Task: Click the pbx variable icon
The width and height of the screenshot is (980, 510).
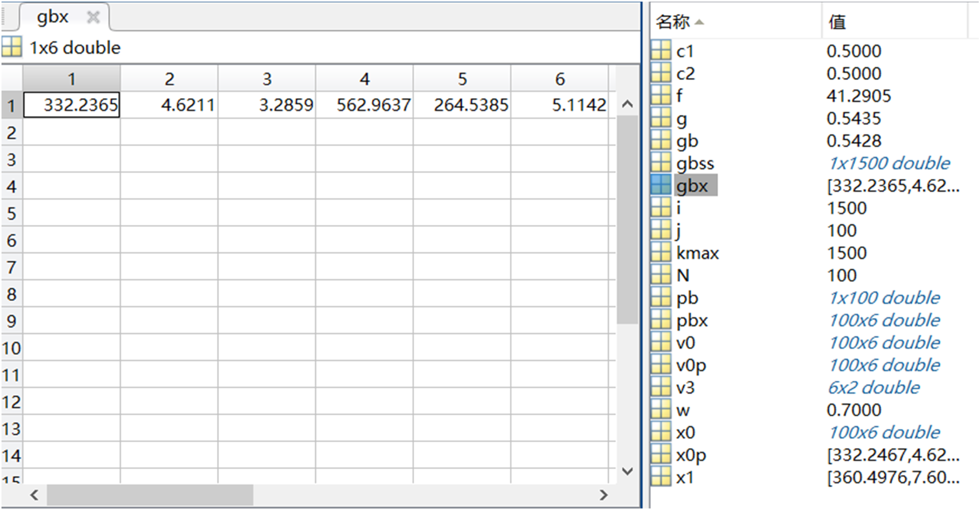Action: click(x=661, y=319)
